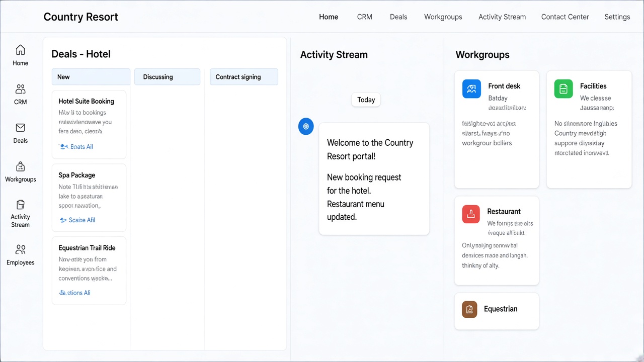This screenshot has width=644, height=362.
Task: Open Activity Stream in top navigation
Action: pos(502,17)
